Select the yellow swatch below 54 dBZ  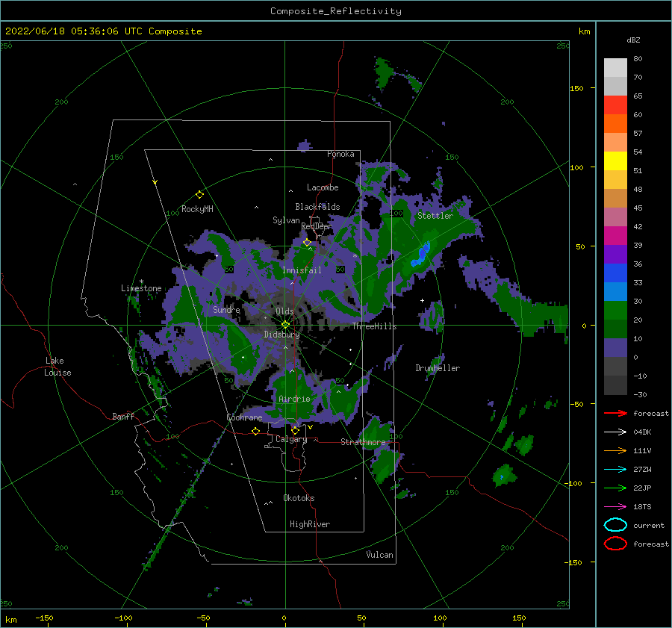coord(615,161)
